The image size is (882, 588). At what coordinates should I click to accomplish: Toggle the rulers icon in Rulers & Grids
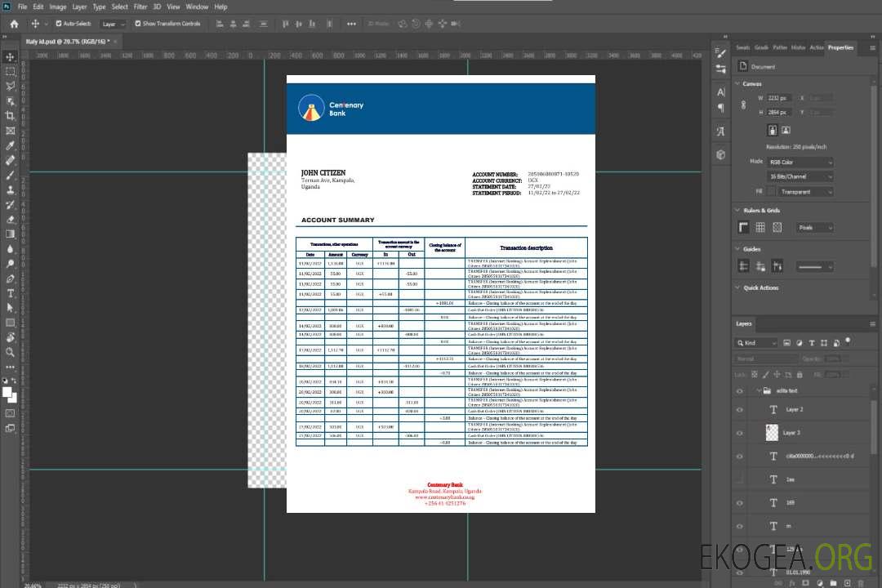[x=744, y=228]
